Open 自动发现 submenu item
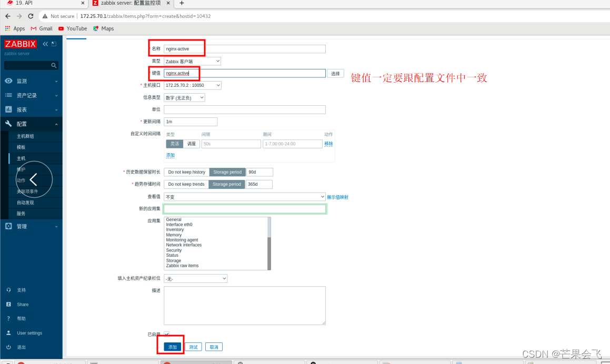610x364 pixels. 25,203
